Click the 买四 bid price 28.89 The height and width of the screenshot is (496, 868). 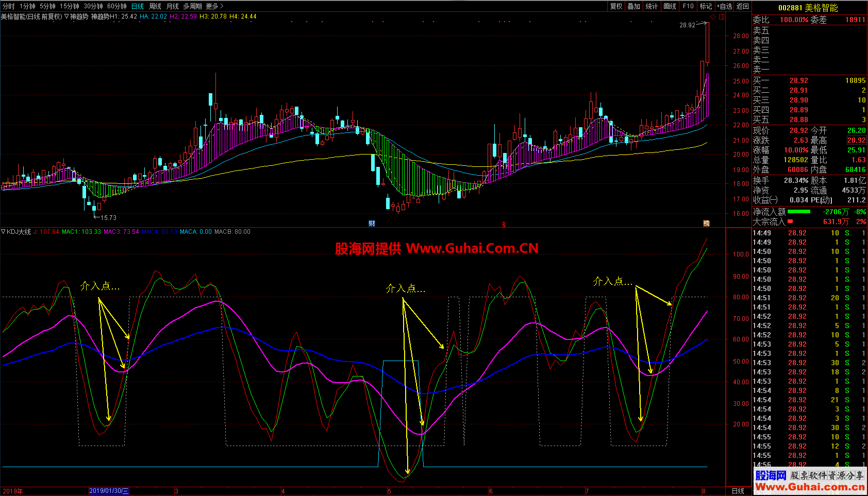click(x=799, y=110)
